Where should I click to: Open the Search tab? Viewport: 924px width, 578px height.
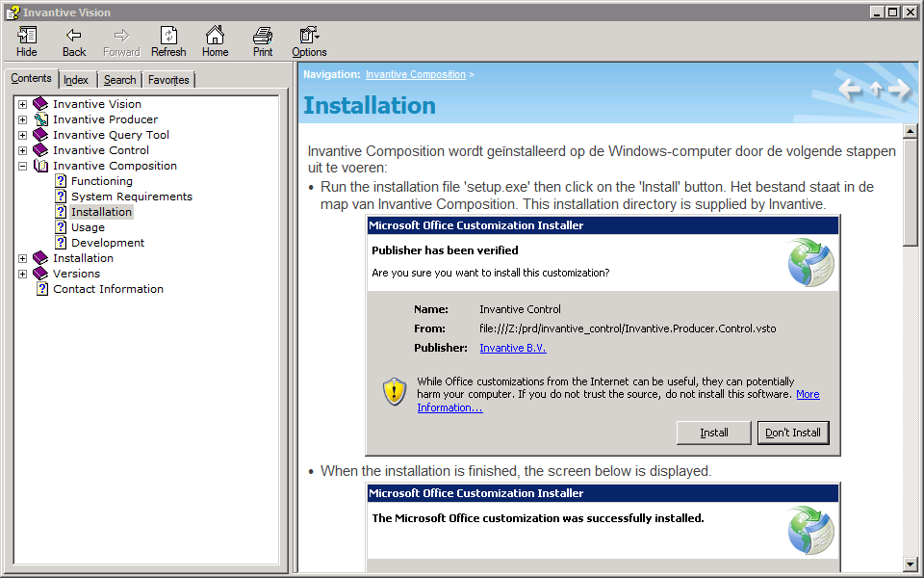[119, 80]
